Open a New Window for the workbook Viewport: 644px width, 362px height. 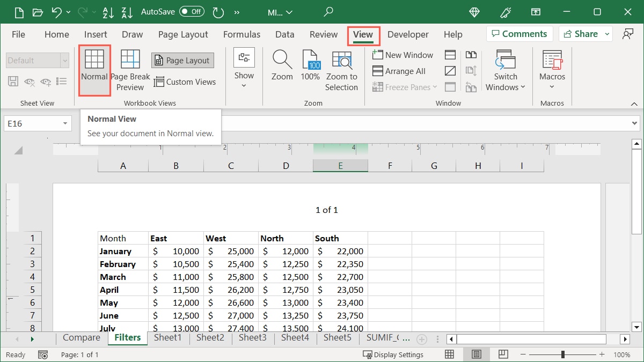click(x=402, y=54)
